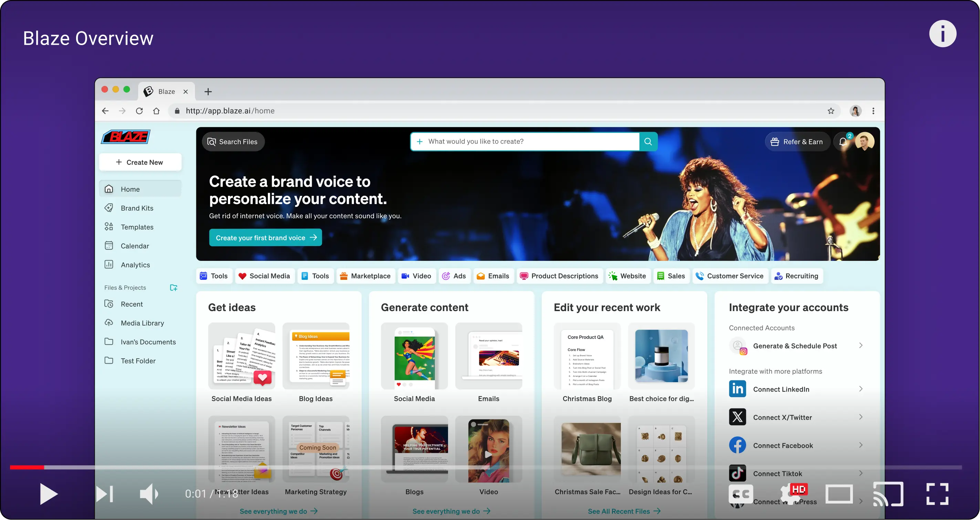Expand Connect Tiktok chevron
Screen dimensions: 980x520
pos(861,473)
